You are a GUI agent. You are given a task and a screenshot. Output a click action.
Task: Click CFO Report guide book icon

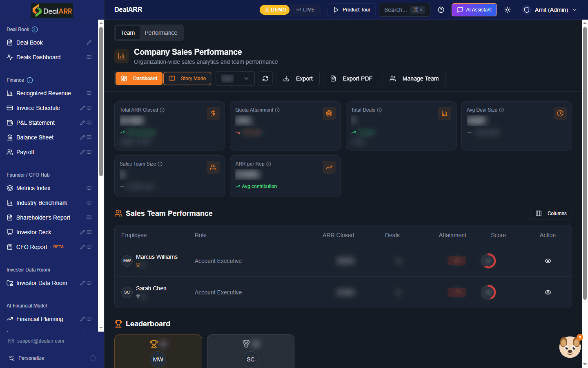click(89, 247)
